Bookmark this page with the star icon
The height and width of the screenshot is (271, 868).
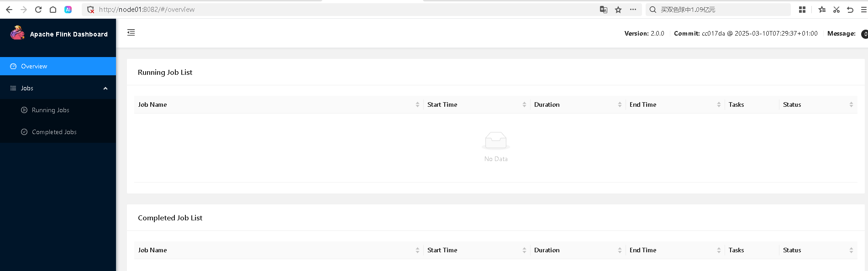click(x=618, y=9)
